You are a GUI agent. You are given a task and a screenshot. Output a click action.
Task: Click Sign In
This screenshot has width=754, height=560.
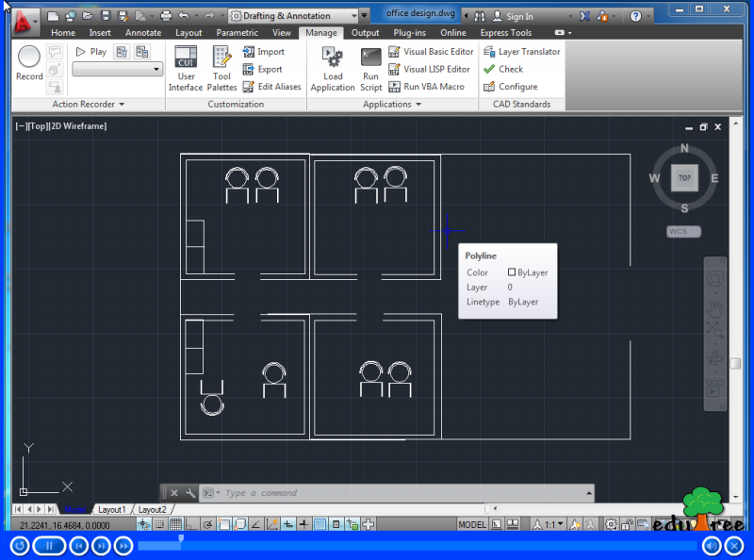(x=513, y=16)
